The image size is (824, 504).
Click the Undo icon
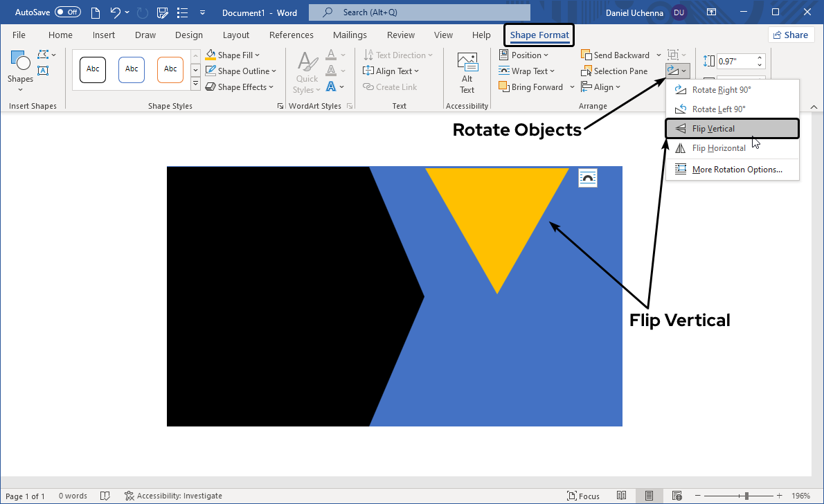pyautogui.click(x=116, y=12)
